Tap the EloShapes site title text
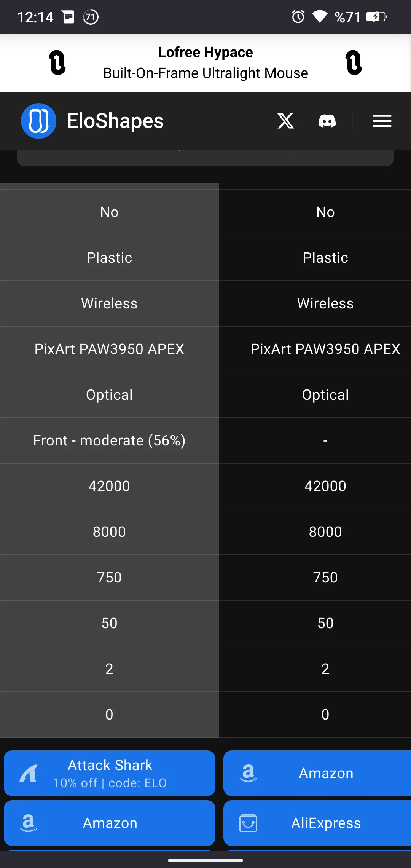Screen dimensions: 411x868 pos(115,121)
